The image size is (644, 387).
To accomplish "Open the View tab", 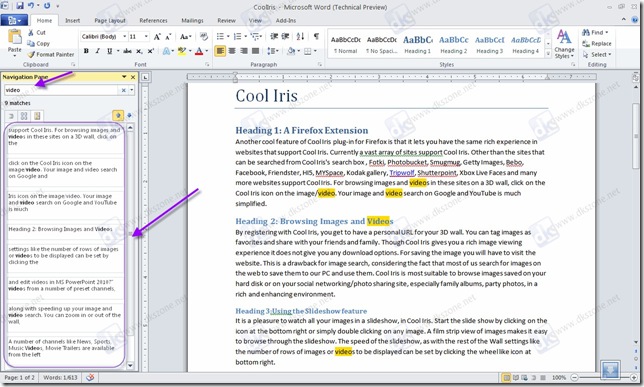I will click(255, 20).
